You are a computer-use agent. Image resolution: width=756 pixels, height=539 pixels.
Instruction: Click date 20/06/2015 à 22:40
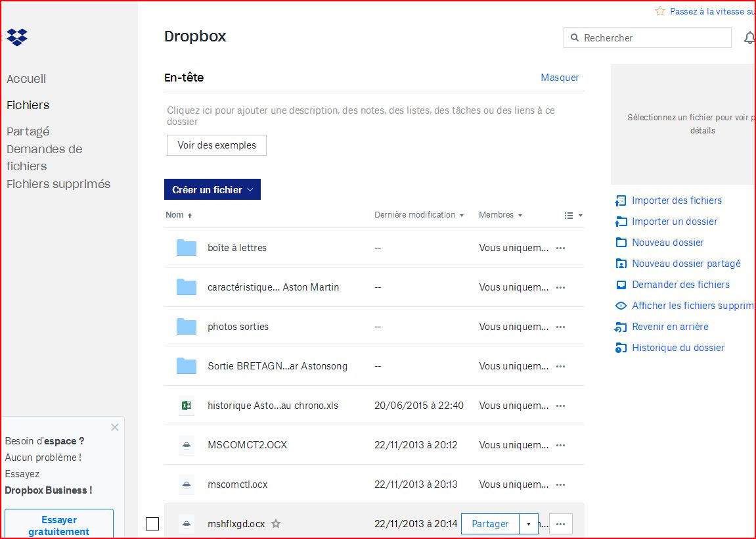click(419, 406)
